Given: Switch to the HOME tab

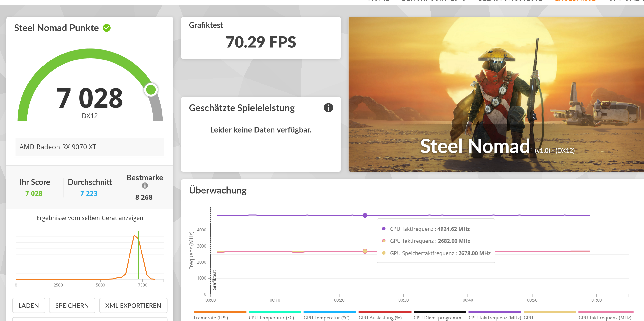Looking at the screenshot, I should (x=379, y=1).
